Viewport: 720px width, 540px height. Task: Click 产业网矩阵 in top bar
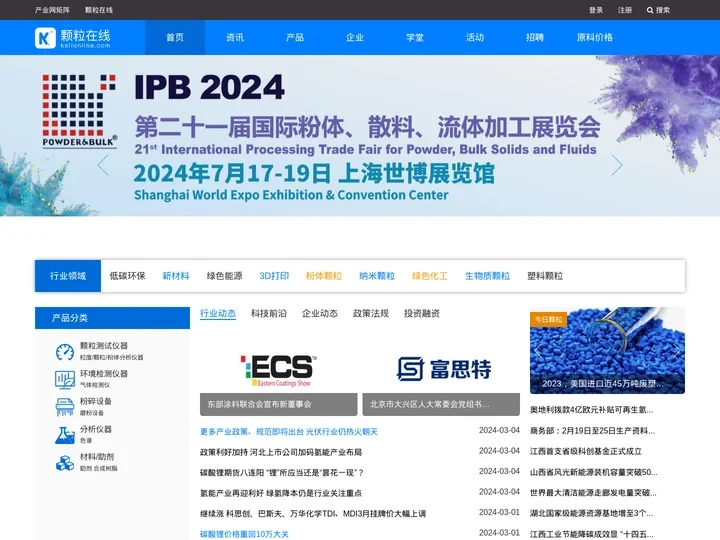52,10
